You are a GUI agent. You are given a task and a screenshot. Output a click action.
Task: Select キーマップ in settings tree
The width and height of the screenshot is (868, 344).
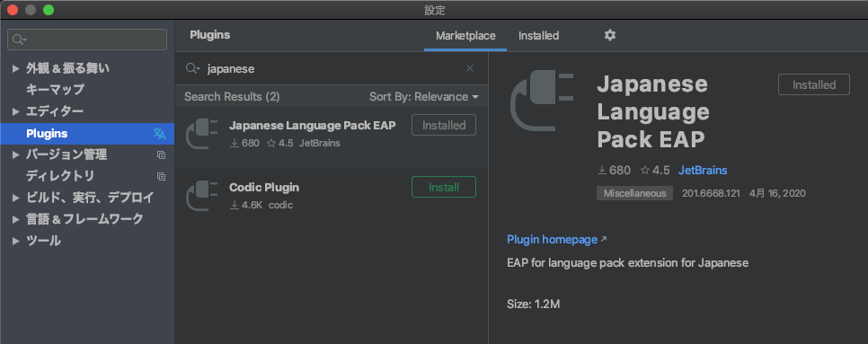[x=56, y=90]
